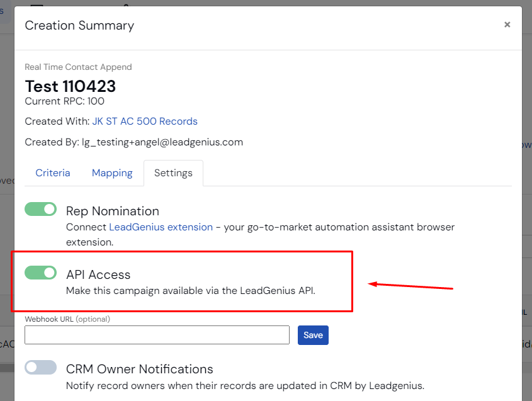Close the Creation Summary dialog
Screen dimensions: 532x401
[507, 25]
